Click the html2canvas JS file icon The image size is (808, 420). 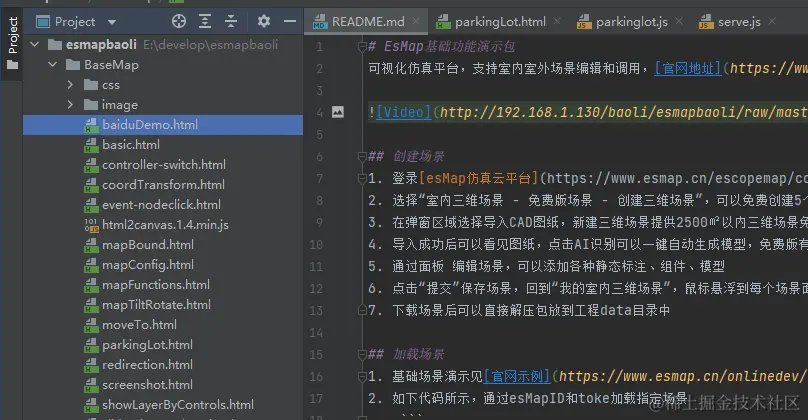[91, 225]
